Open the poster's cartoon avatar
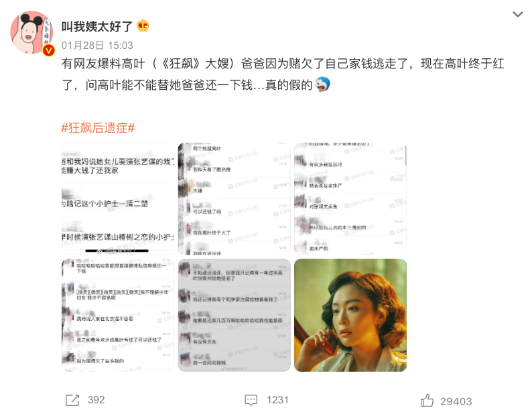Viewport: 532px width, 414px height. click(x=31, y=32)
